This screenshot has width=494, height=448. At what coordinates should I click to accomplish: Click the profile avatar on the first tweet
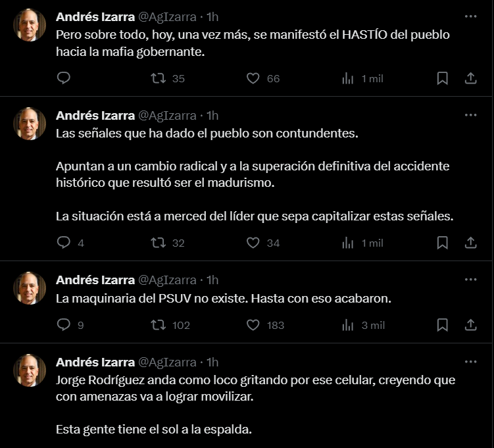click(30, 26)
